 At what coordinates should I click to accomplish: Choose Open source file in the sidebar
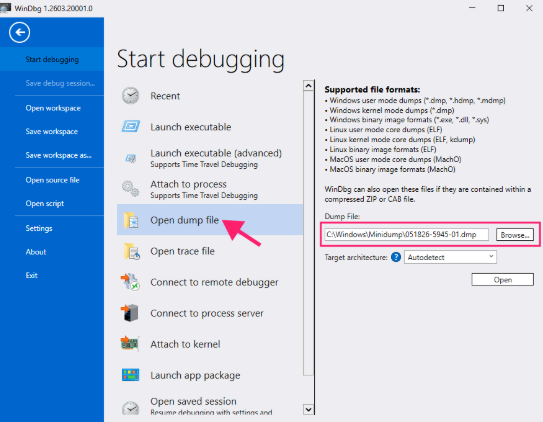pos(52,180)
